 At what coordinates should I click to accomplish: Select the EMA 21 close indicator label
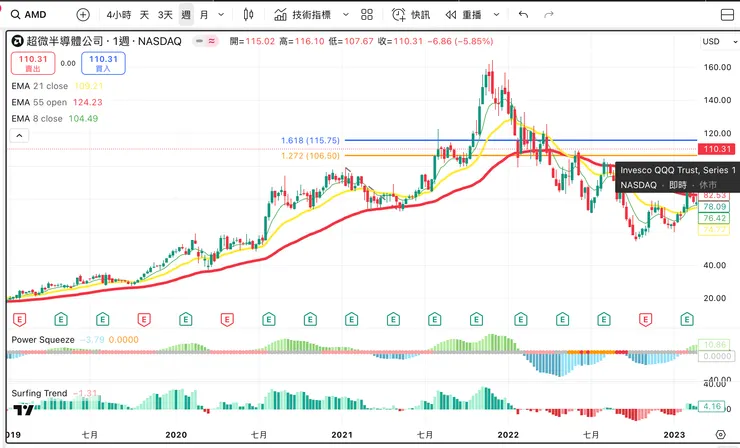[40, 86]
